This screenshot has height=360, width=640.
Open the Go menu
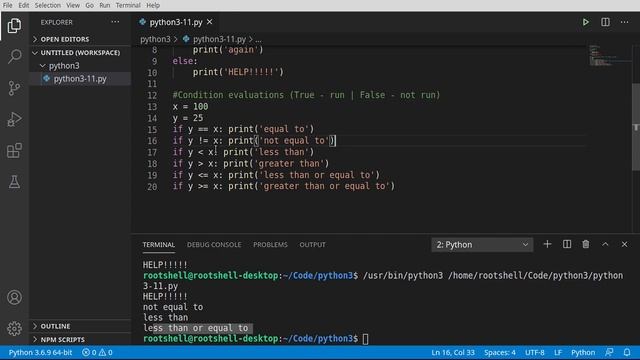89,5
